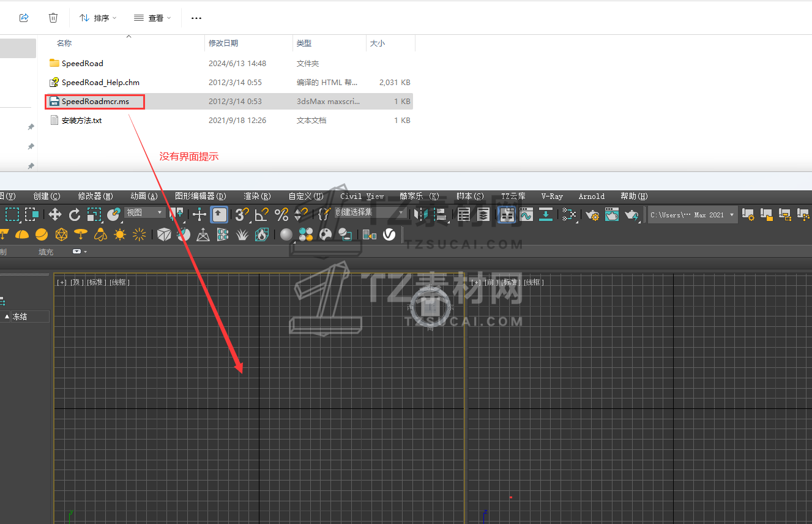The image size is (812, 524).
Task: Click the orange sun light icon
Action: (x=120, y=234)
